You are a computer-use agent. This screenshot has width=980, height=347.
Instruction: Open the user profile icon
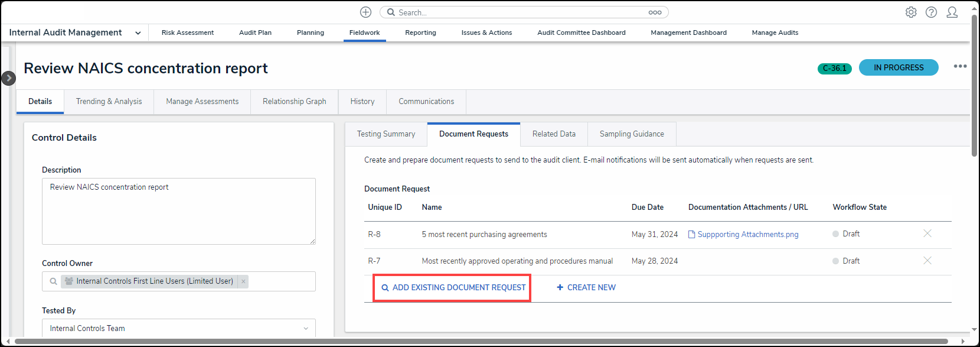(952, 12)
